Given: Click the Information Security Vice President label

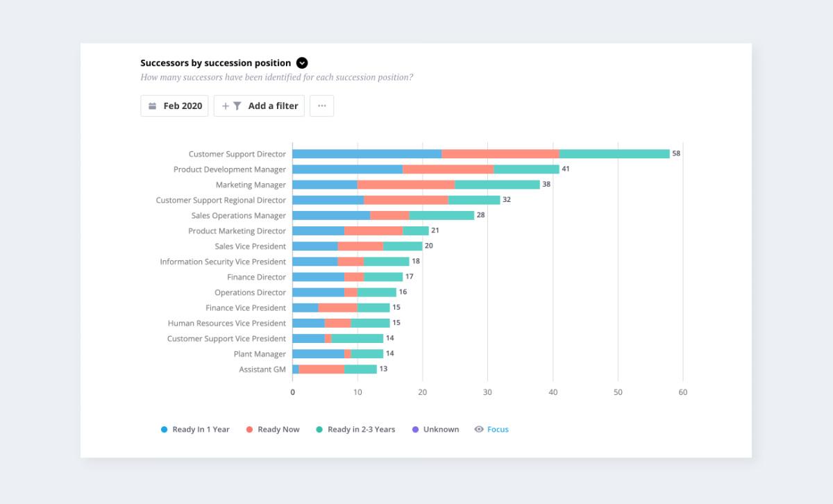Looking at the screenshot, I should pos(223,262).
